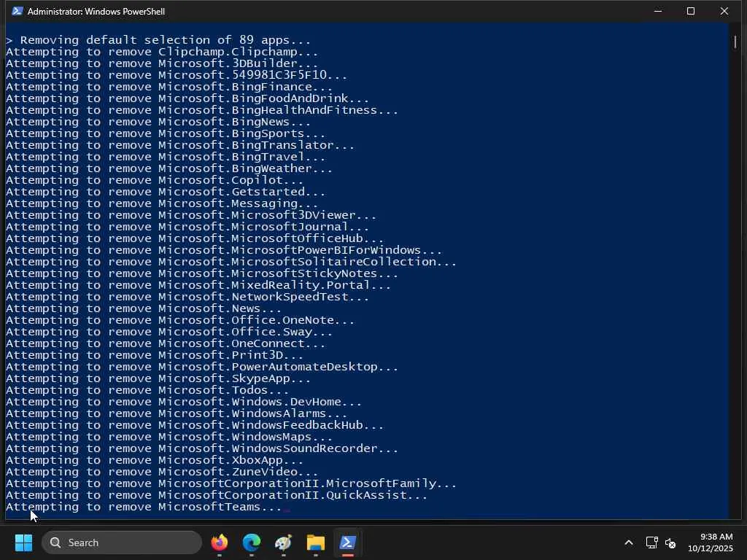Viewport: 747px width, 560px height.
Task: Click the Microsoft.BingFoodAndDrink line
Action: pos(187,98)
